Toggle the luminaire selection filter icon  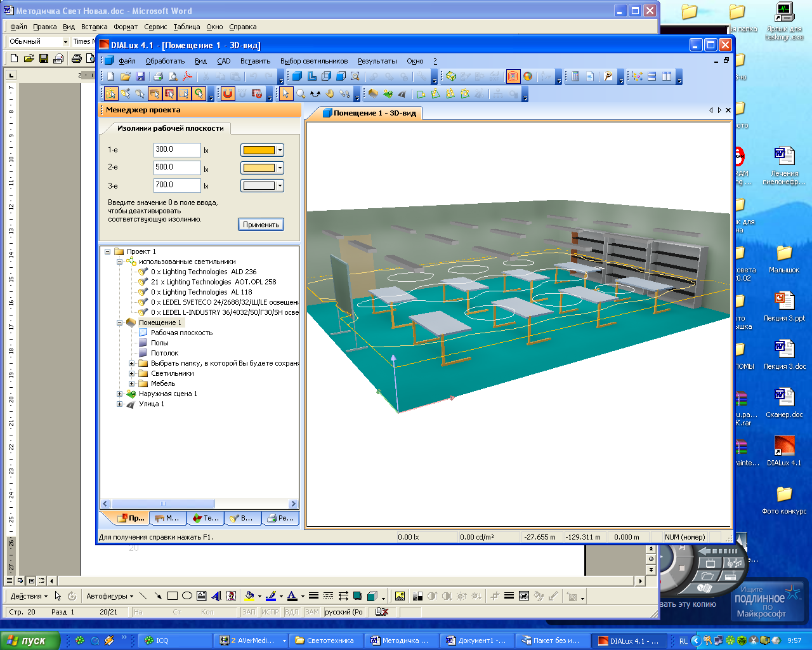[126, 94]
